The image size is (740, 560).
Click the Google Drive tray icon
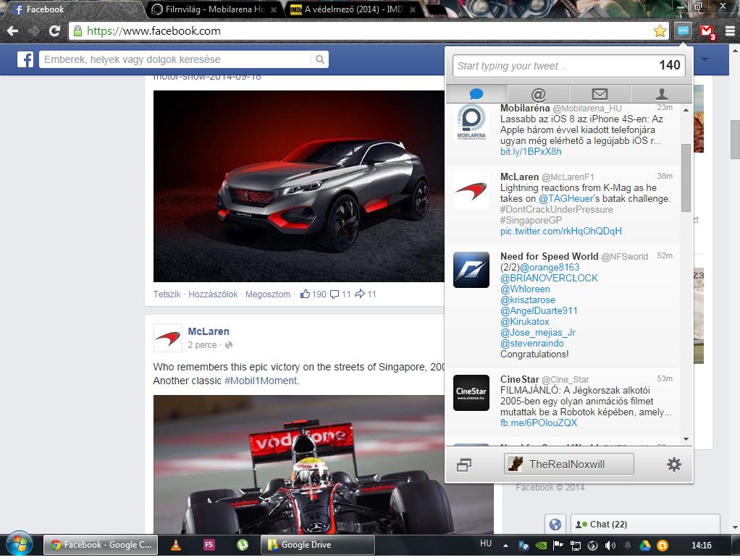644,546
